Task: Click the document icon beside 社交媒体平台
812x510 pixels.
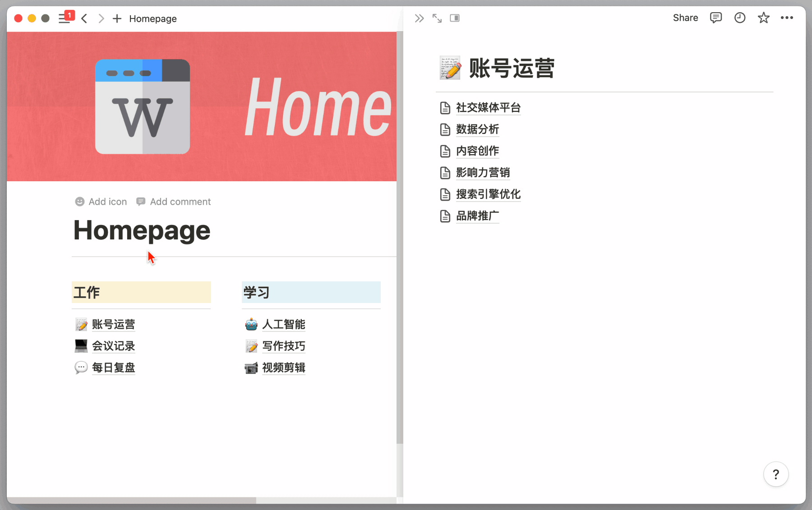Action: click(445, 108)
